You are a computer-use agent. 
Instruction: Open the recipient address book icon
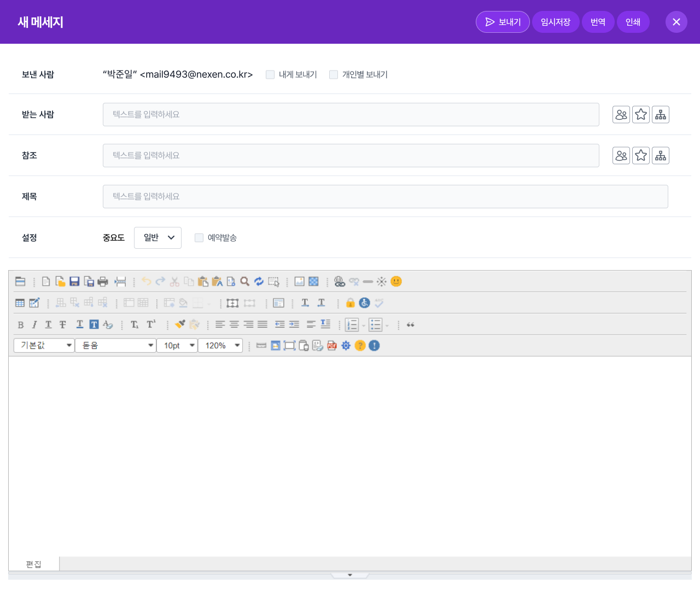click(x=621, y=115)
